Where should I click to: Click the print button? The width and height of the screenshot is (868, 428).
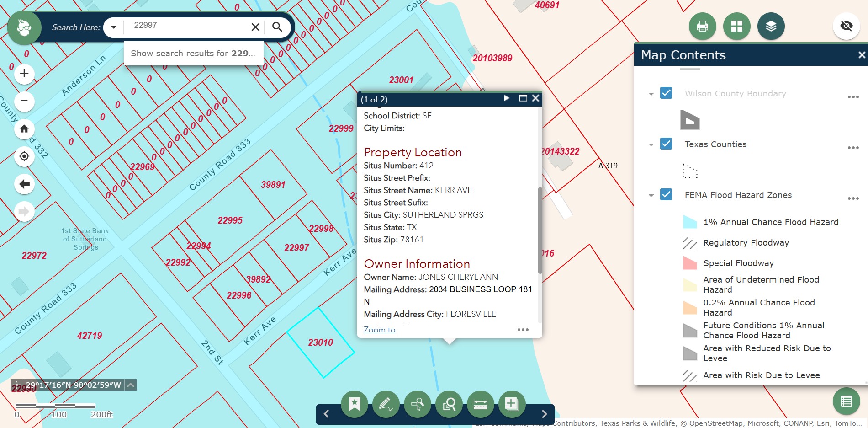coord(702,26)
